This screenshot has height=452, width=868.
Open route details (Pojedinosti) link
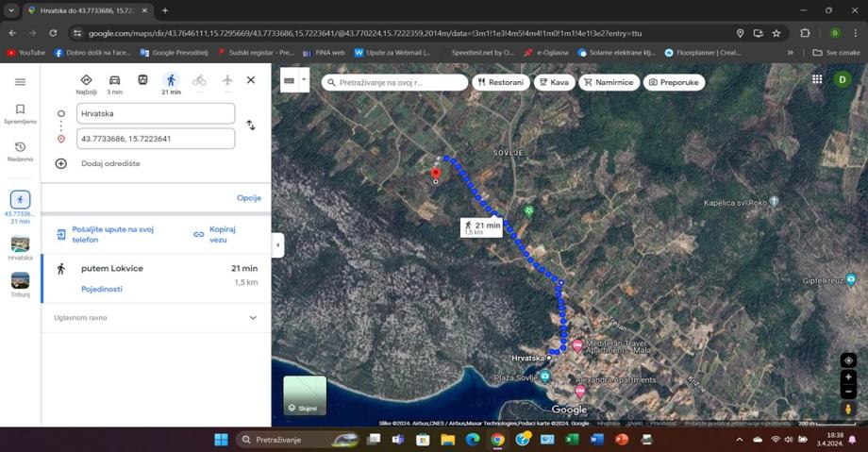click(101, 289)
